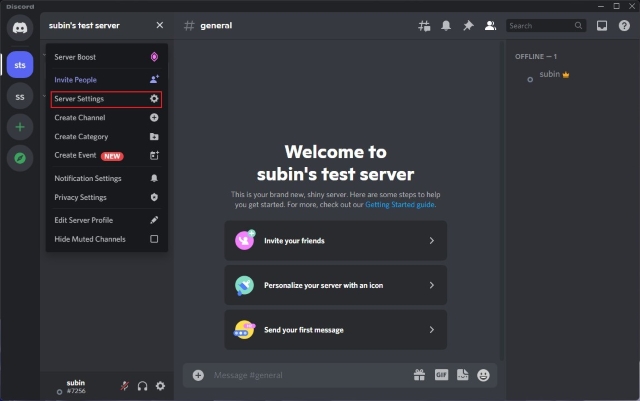640x401 pixels.
Task: Switch to the ss server
Action: (20, 96)
